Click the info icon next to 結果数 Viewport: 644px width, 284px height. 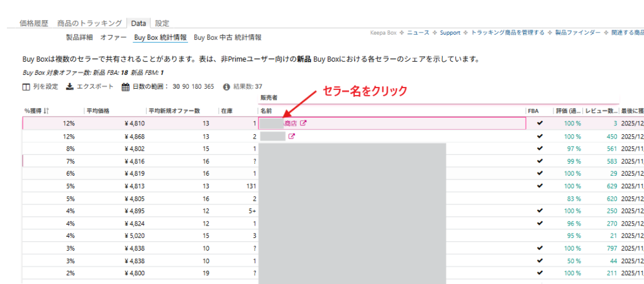point(226,86)
